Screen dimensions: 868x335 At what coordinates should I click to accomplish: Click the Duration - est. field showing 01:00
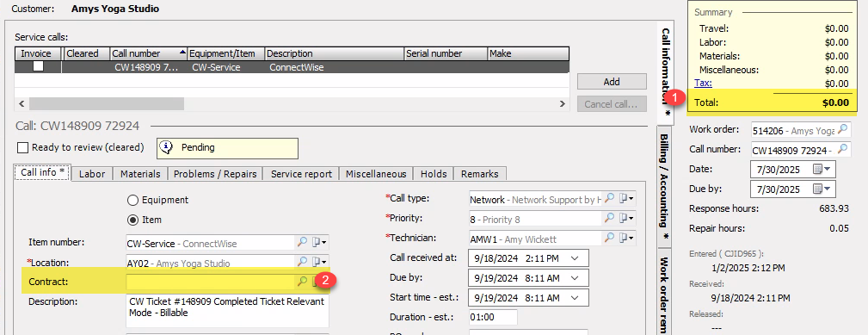click(x=493, y=317)
